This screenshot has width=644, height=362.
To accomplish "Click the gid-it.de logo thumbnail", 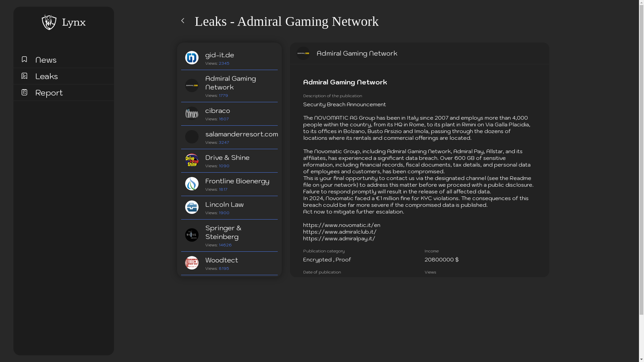I will pyautogui.click(x=192, y=58).
